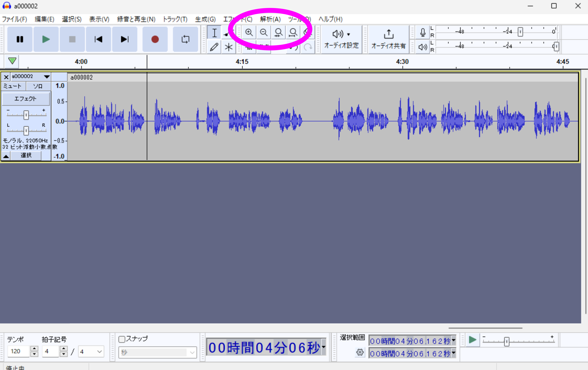This screenshot has height=370, width=588.
Task: Click the microphone record meter icon
Action: point(423,32)
